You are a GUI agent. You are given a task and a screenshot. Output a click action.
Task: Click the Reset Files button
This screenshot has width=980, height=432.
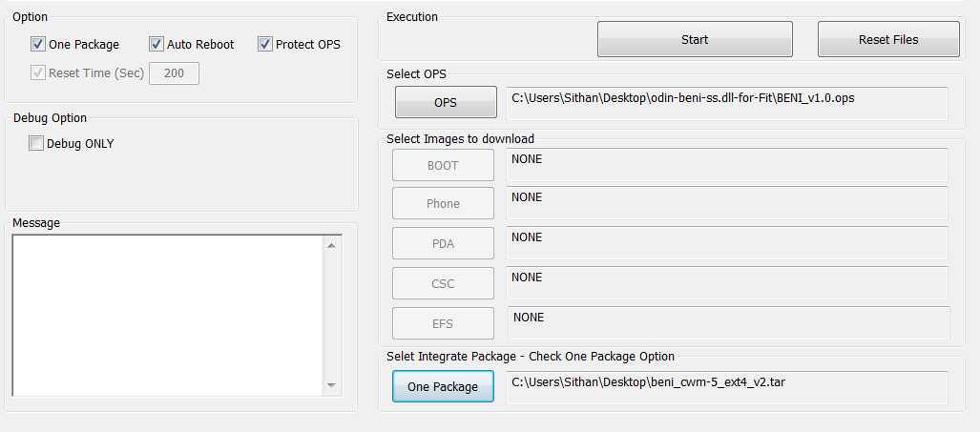tap(888, 39)
